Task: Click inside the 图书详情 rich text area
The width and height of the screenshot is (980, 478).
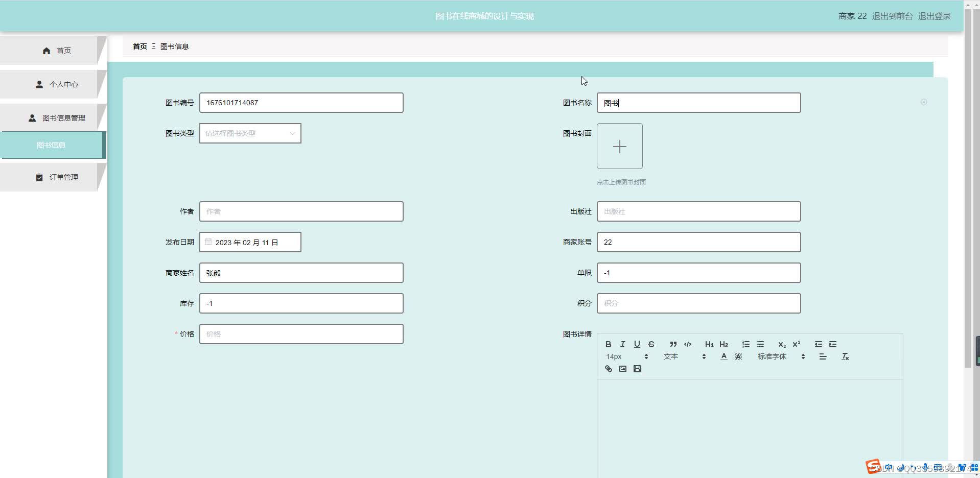Action: click(x=750, y=428)
